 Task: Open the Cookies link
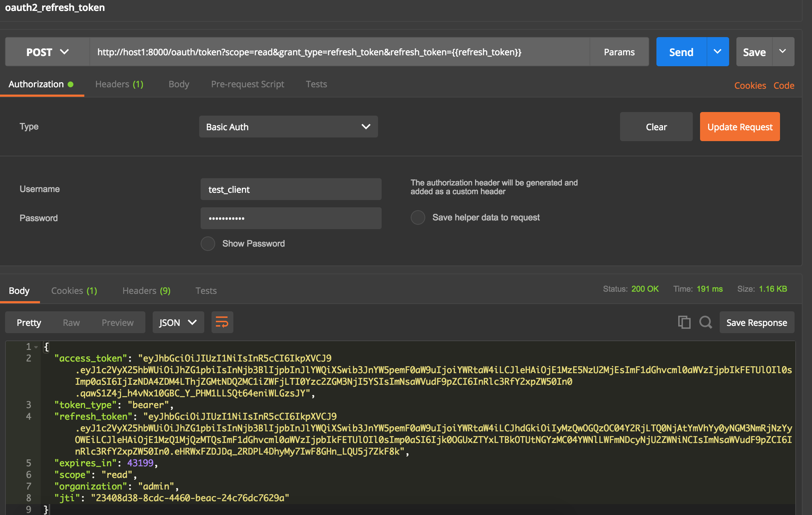click(x=750, y=85)
